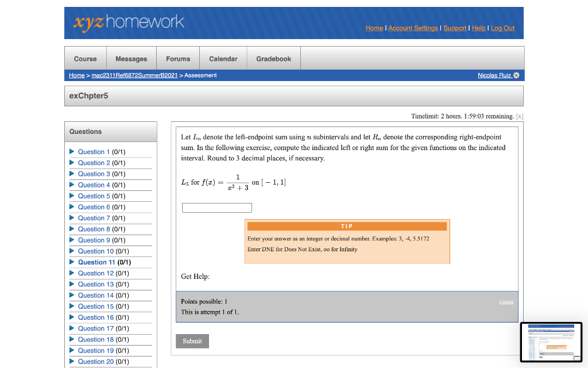Open Account Settings

413,28
